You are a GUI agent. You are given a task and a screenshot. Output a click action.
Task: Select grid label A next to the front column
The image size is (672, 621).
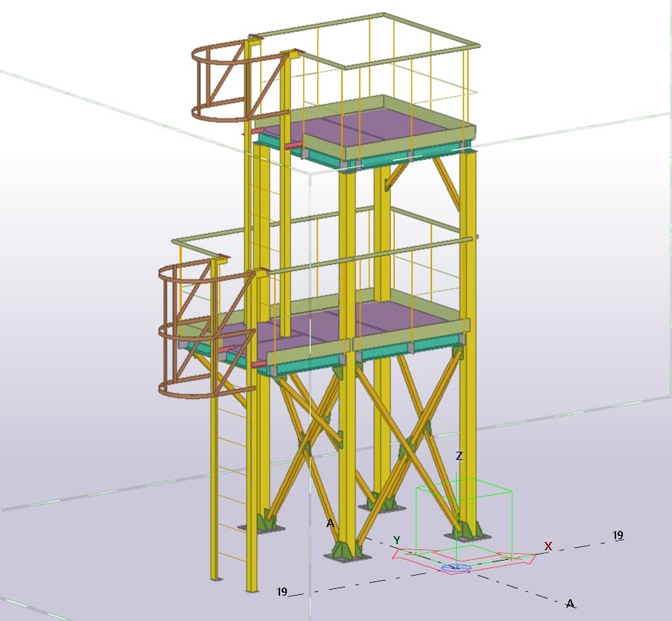330,523
